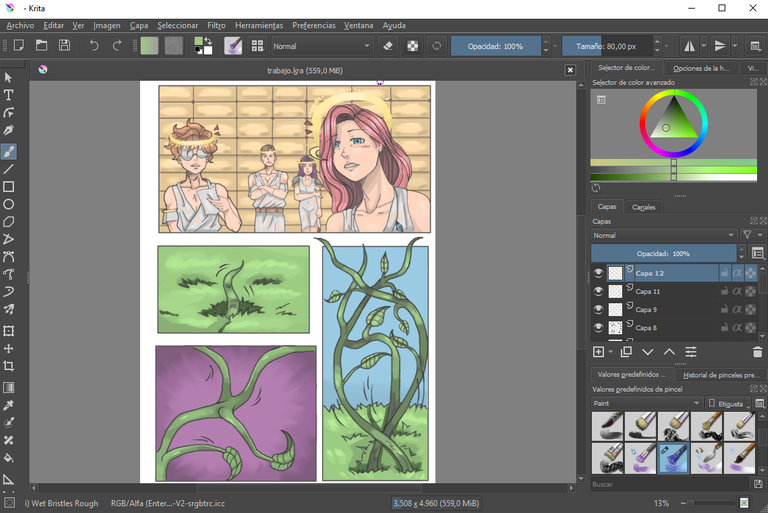Select the Transform tool

[8, 331]
